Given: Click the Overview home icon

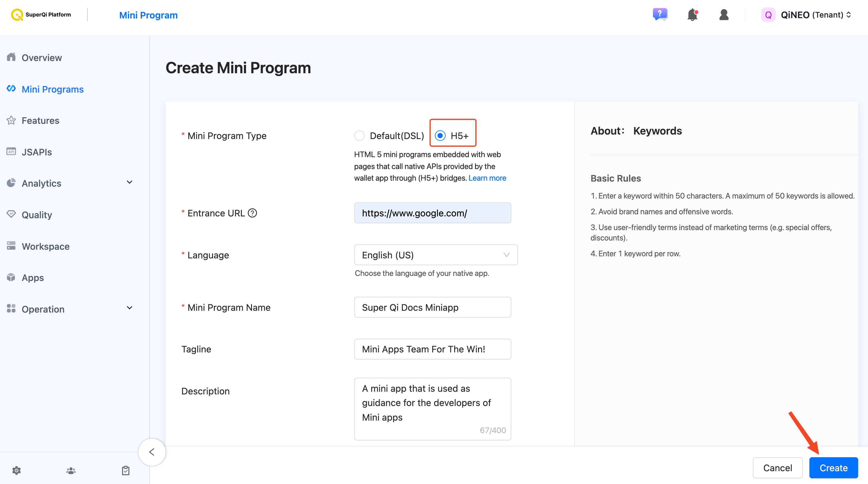Looking at the screenshot, I should [11, 57].
